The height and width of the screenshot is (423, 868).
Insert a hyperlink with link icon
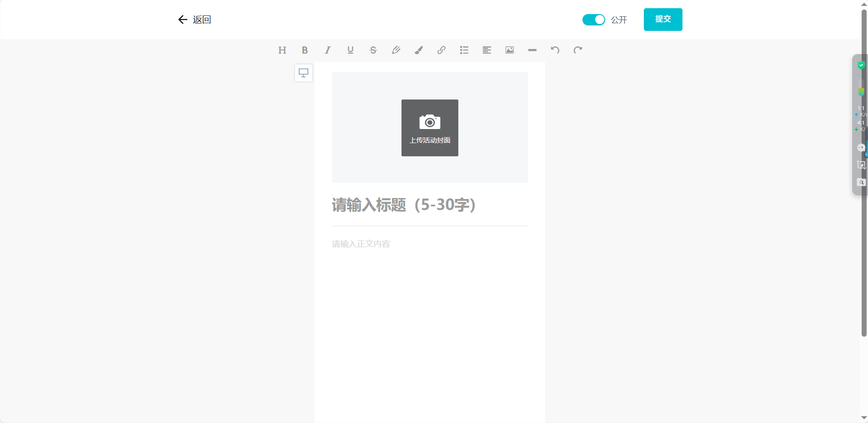coord(442,50)
